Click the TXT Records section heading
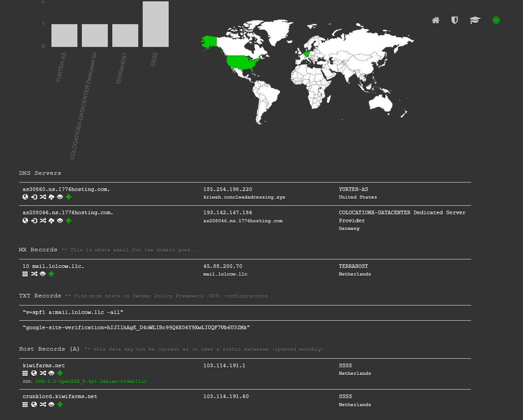Screen dimensions: 523x420 40,296
